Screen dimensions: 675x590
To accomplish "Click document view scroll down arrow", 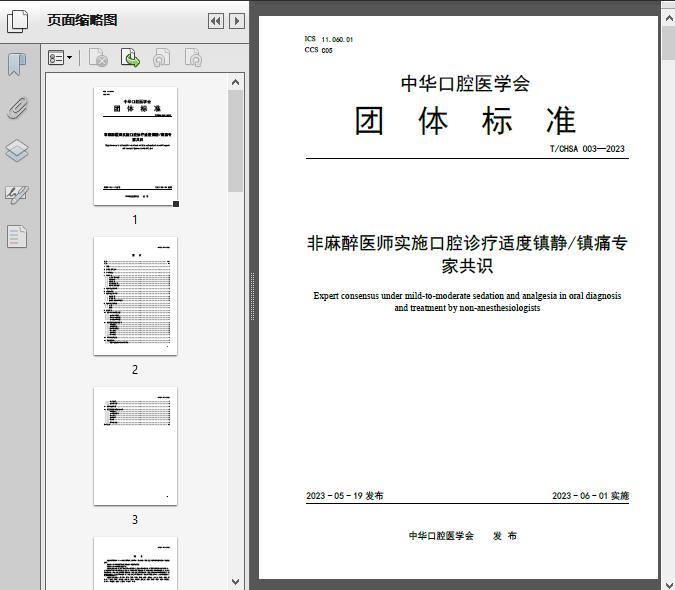I will point(669,583).
